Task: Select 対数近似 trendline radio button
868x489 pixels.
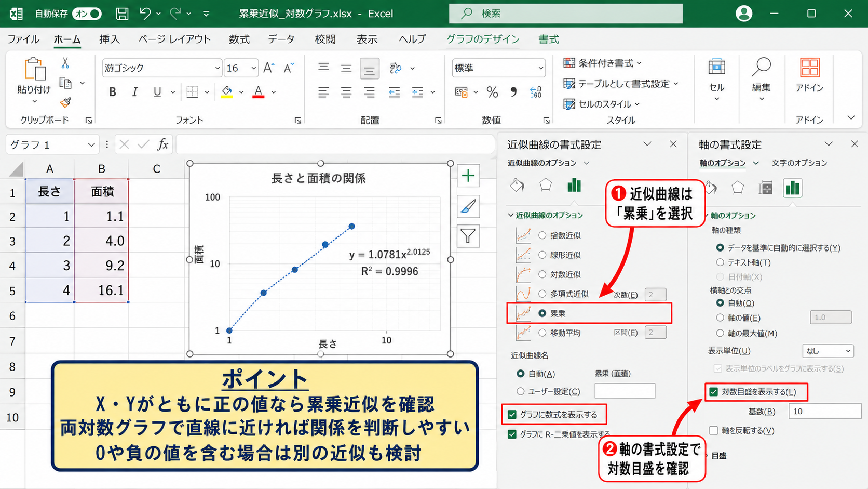Action: (542, 274)
